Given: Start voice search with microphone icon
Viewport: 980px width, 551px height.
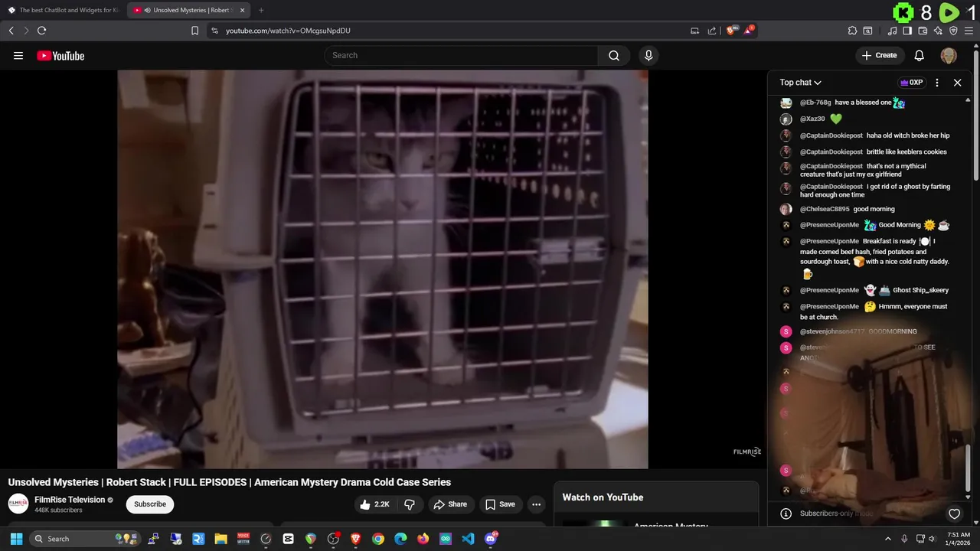Looking at the screenshot, I should (x=648, y=55).
